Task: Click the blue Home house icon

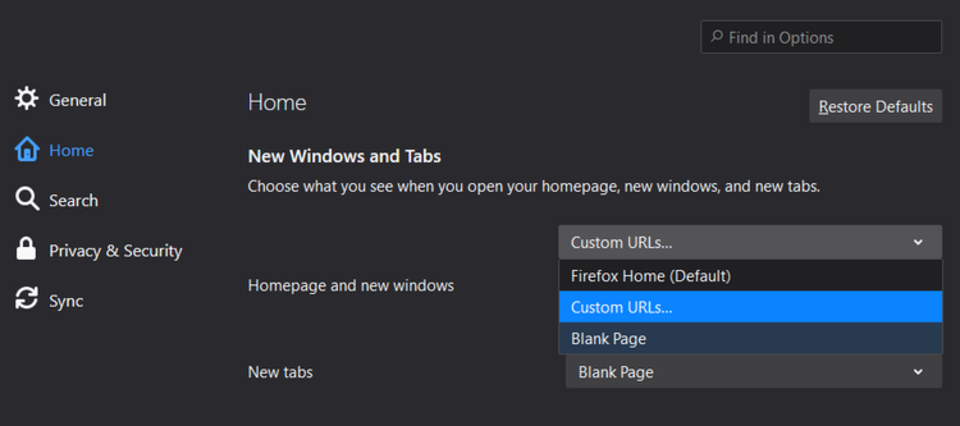Action: pos(26,149)
